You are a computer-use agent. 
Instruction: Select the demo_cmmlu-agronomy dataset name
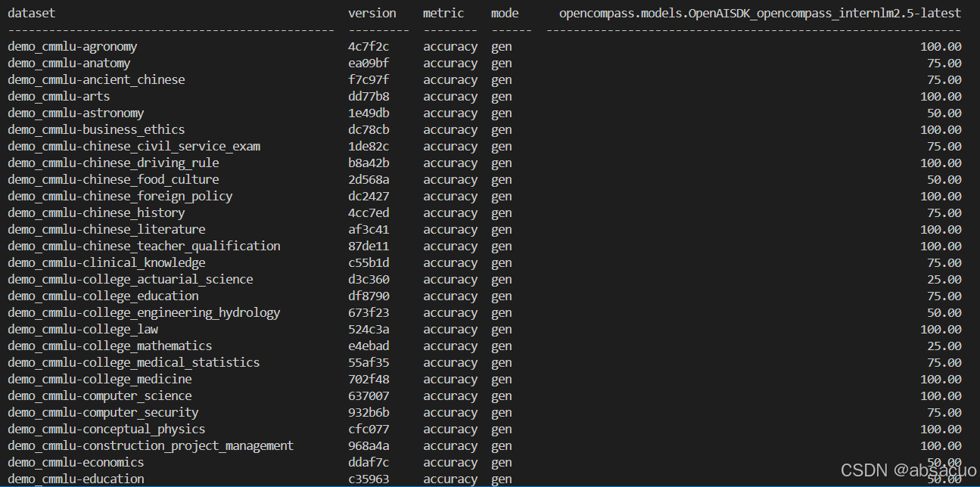[x=73, y=46]
